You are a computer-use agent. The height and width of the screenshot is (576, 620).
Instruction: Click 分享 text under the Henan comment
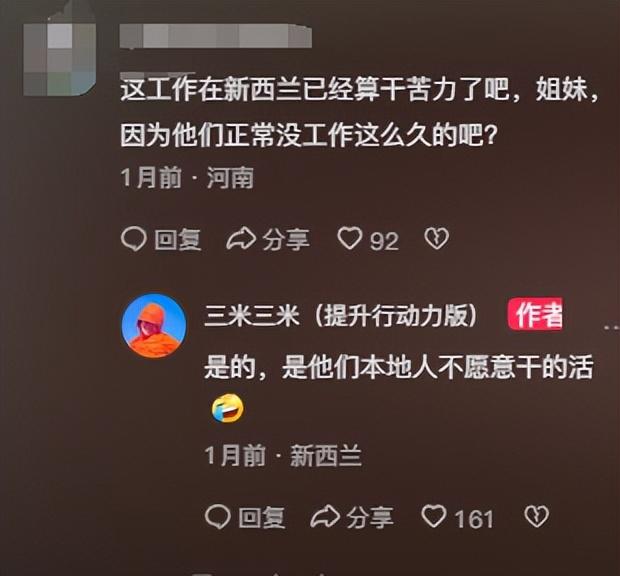coord(286,240)
